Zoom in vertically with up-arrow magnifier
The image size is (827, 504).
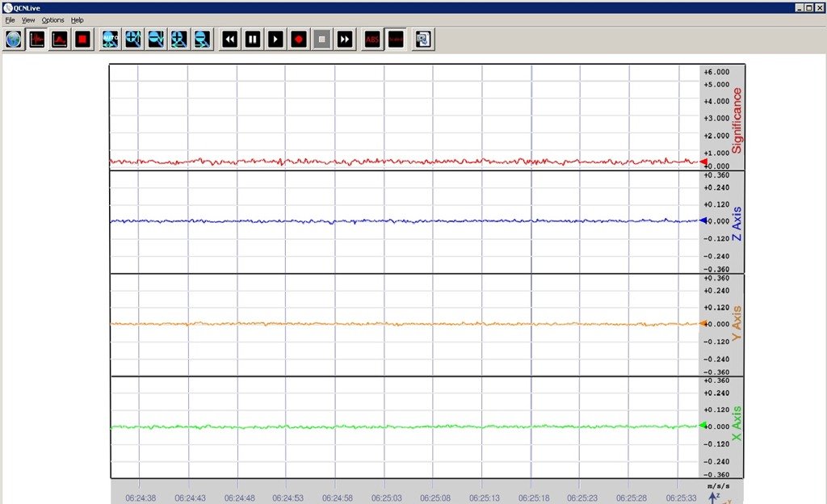133,40
